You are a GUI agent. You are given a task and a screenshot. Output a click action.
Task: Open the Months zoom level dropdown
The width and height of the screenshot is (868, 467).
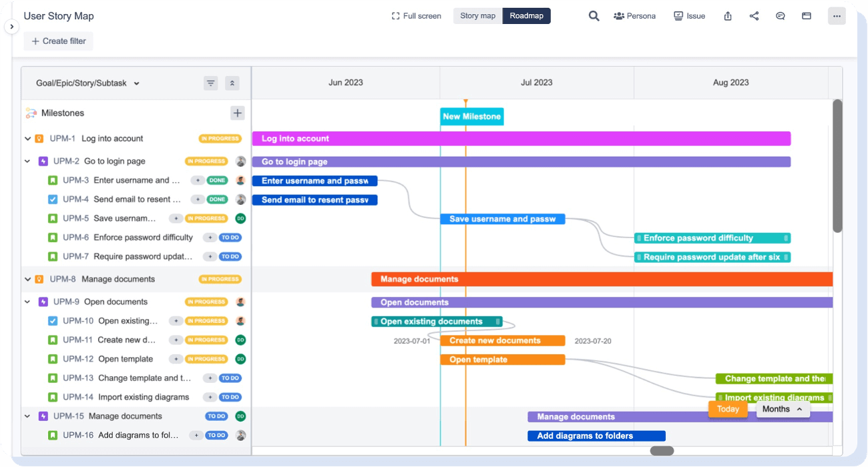[x=782, y=409]
